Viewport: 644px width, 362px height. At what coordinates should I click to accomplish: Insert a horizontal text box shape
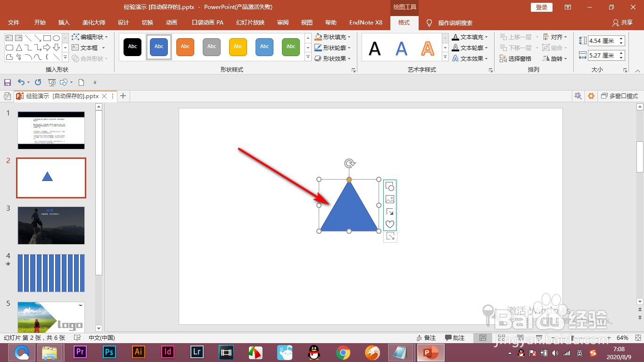coord(9,38)
